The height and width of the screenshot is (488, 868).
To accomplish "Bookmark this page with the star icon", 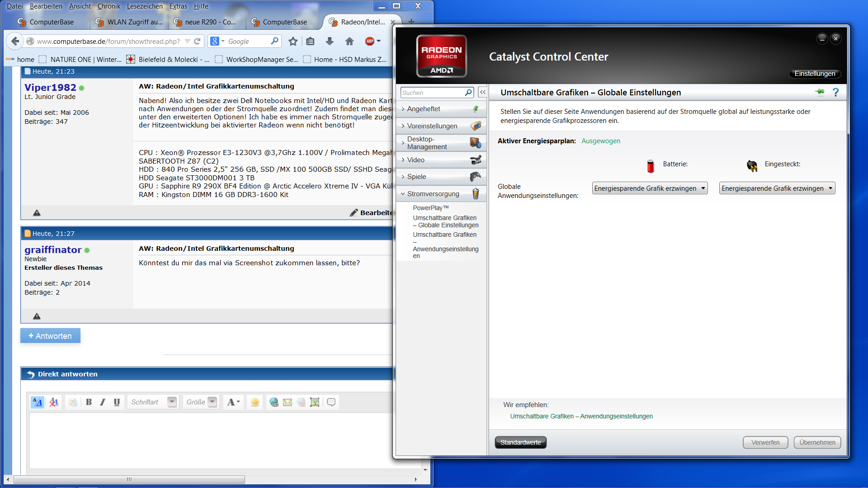I will 293,42.
